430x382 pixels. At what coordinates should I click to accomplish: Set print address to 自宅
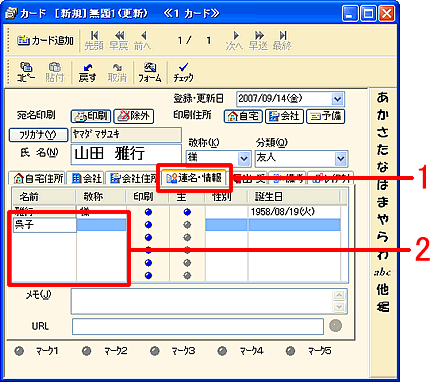pyautogui.click(x=243, y=116)
